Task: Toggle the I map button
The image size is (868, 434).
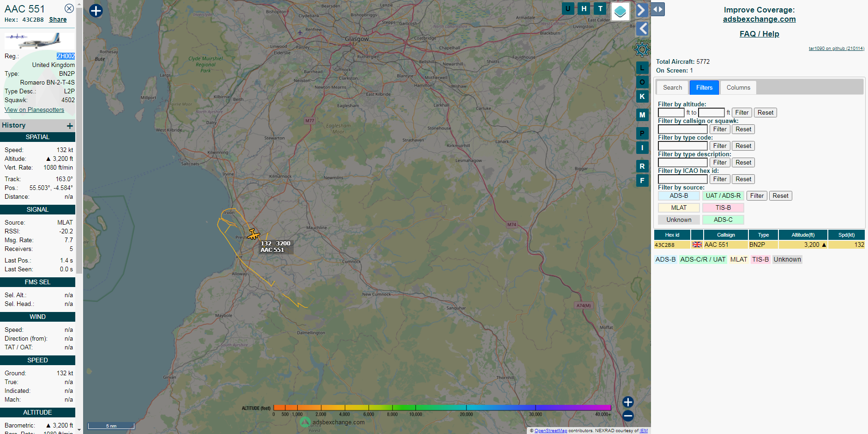Action: 642,148
